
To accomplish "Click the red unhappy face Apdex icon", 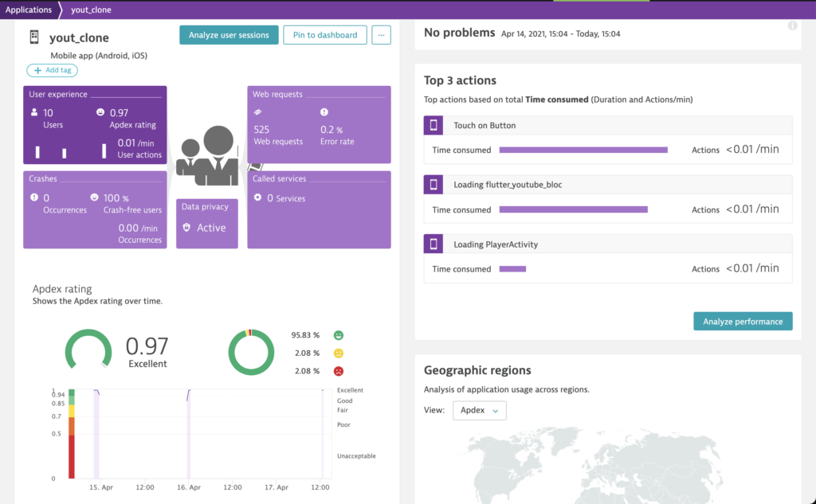I will point(339,371).
